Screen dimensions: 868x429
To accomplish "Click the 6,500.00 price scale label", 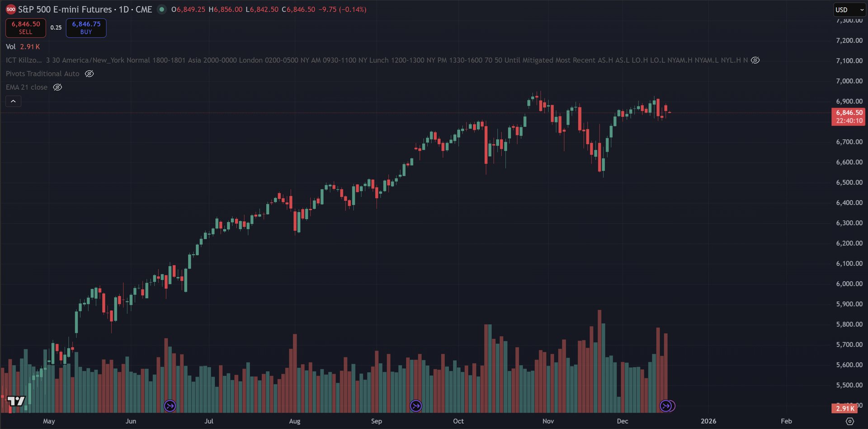I will point(849,182).
